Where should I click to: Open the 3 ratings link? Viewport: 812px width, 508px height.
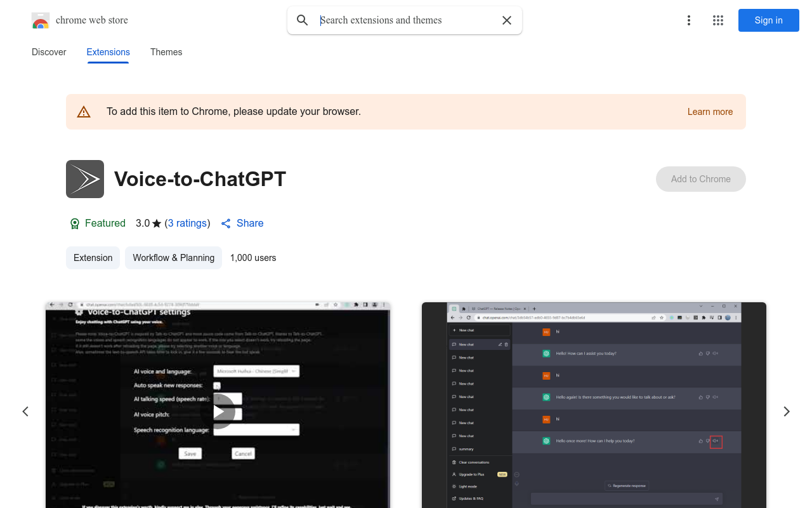[x=187, y=224]
